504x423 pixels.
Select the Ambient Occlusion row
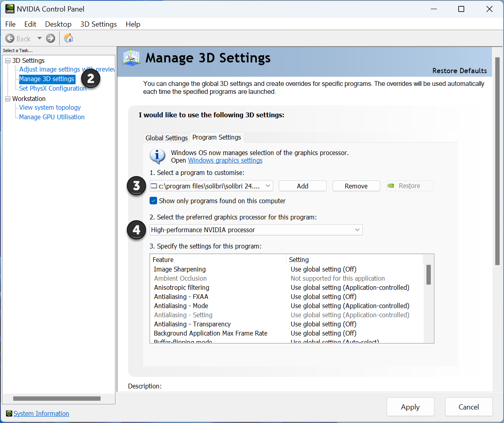[286, 278]
